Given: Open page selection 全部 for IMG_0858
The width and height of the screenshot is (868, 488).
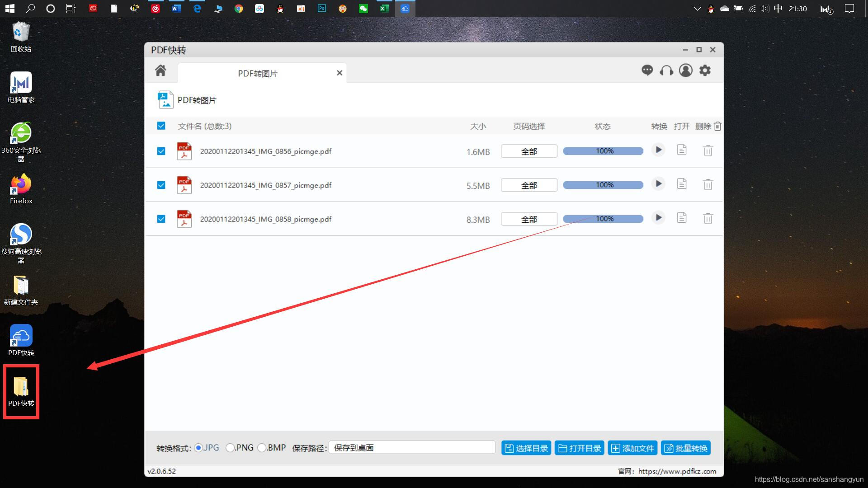Looking at the screenshot, I should (x=529, y=219).
